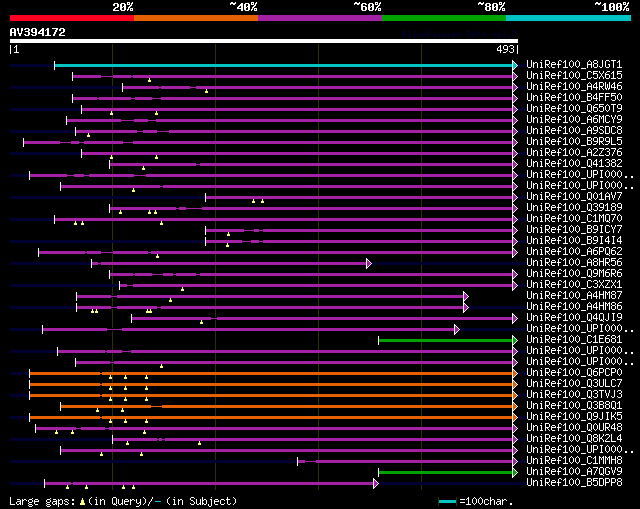Click the green alignment bar of C1E681
The height and width of the screenshot is (509, 640).
[x=446, y=340]
